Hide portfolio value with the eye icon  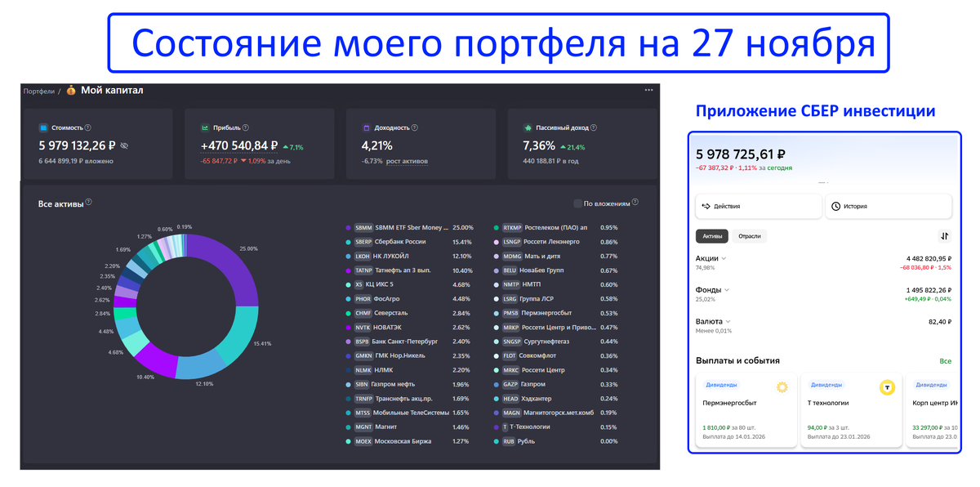[x=124, y=145]
